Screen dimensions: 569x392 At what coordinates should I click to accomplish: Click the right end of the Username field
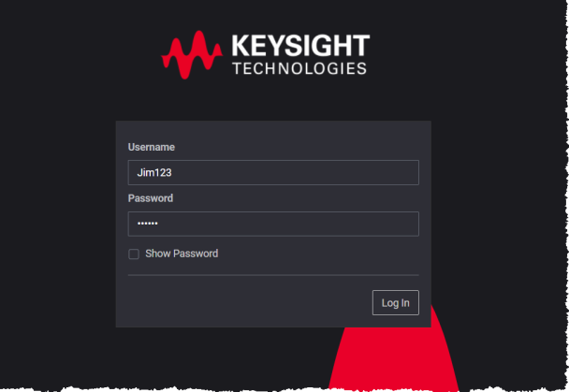(x=410, y=172)
